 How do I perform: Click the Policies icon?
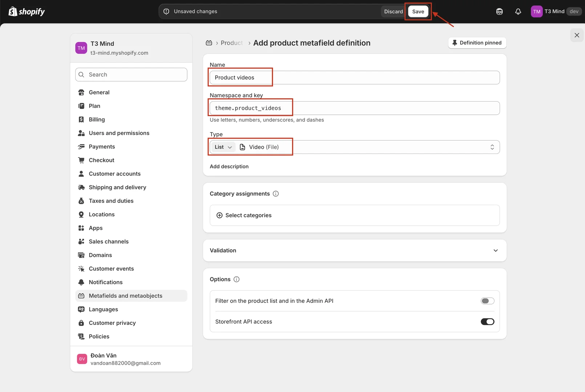point(81,336)
